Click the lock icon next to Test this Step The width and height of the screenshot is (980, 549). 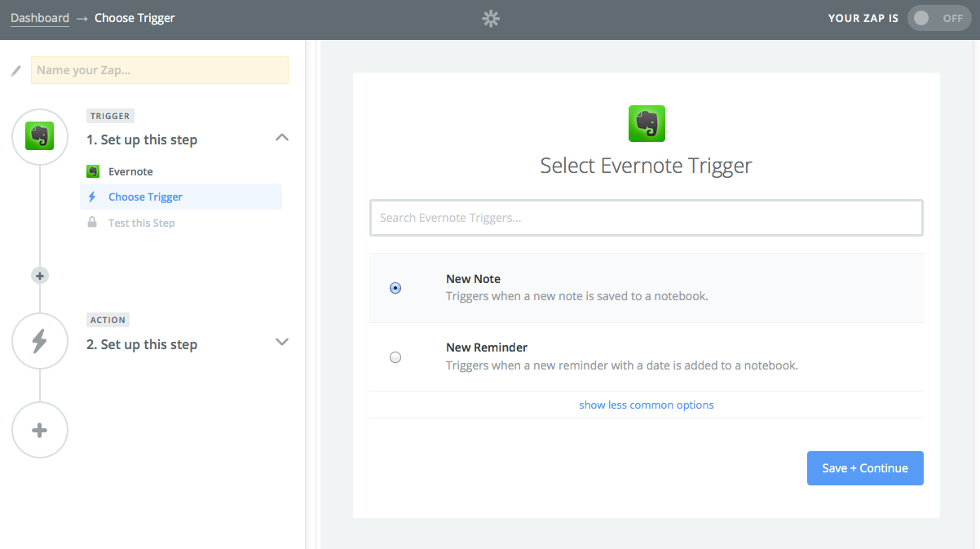[92, 222]
